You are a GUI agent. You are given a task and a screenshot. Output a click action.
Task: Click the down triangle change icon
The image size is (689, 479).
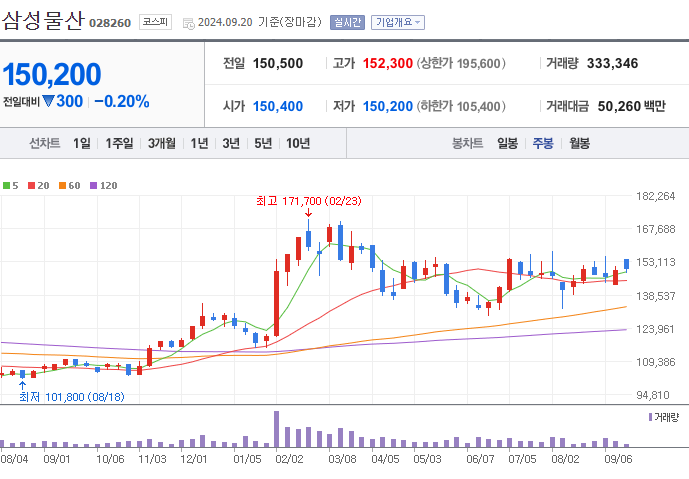point(48,102)
